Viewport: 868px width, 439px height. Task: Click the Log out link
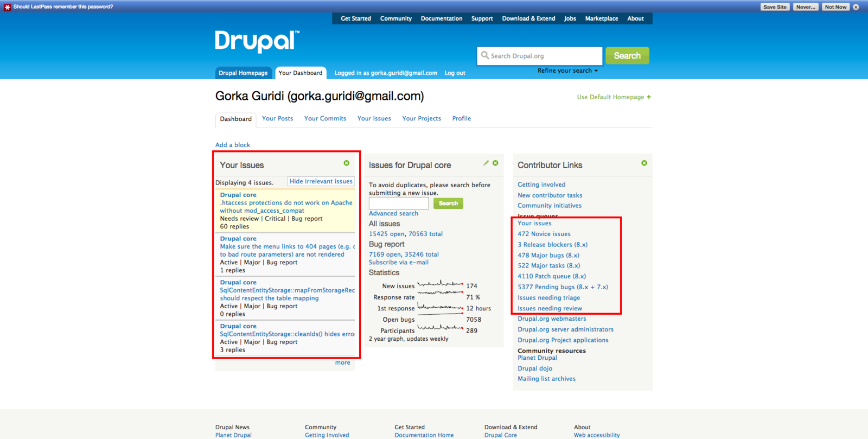click(455, 73)
